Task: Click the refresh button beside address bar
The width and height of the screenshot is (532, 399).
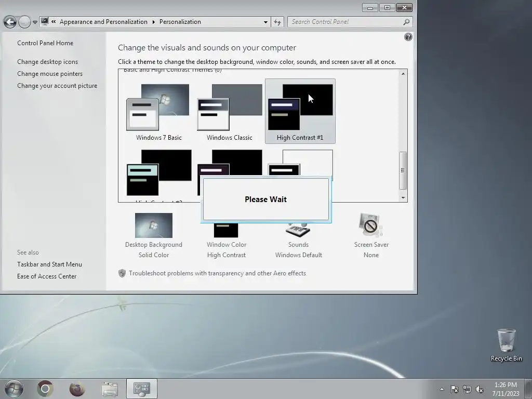Action: [x=277, y=22]
